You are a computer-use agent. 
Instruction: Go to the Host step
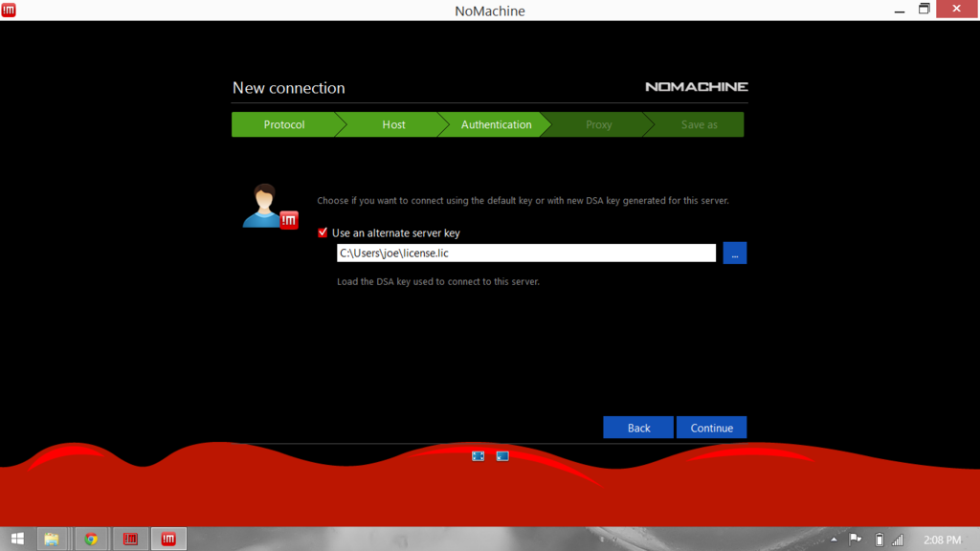pos(393,124)
